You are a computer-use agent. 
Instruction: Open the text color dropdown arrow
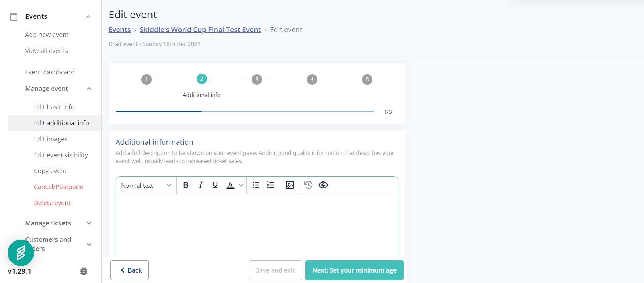(241, 185)
